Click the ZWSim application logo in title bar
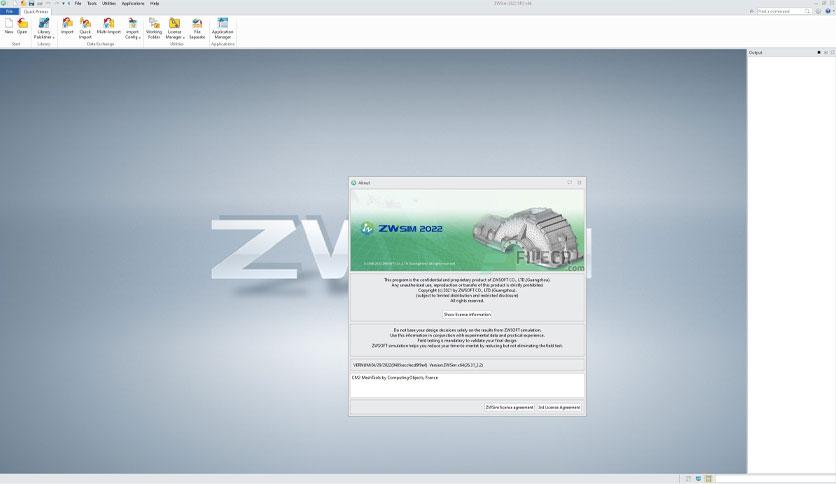Viewport: 836px width, 484px height. (x=4, y=3)
